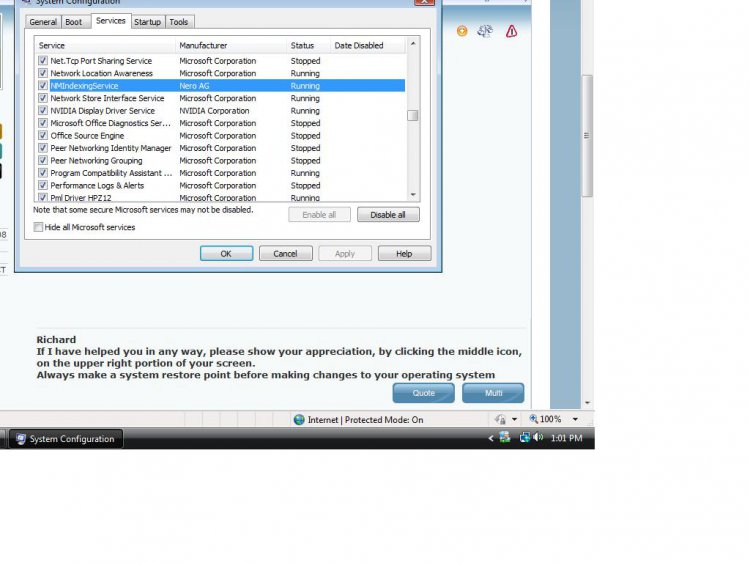Click the Disable all button

pos(388,215)
